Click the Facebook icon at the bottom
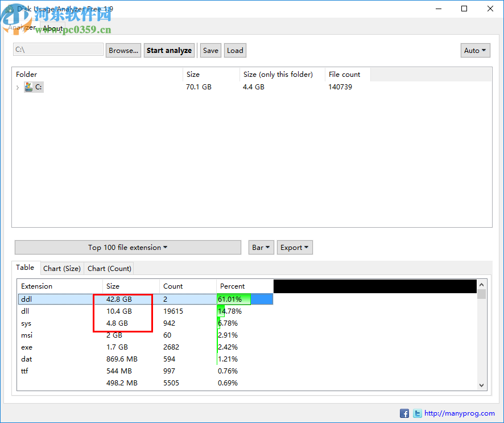 404,413
